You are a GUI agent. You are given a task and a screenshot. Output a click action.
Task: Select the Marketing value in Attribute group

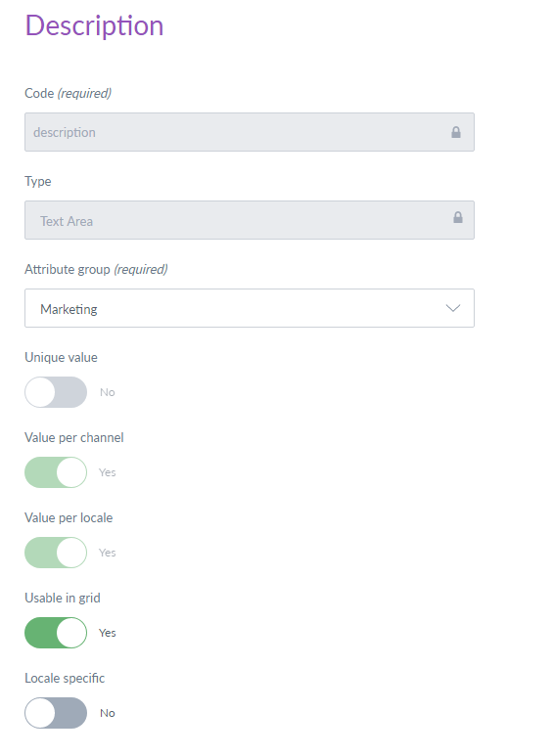pyautogui.click(x=69, y=309)
